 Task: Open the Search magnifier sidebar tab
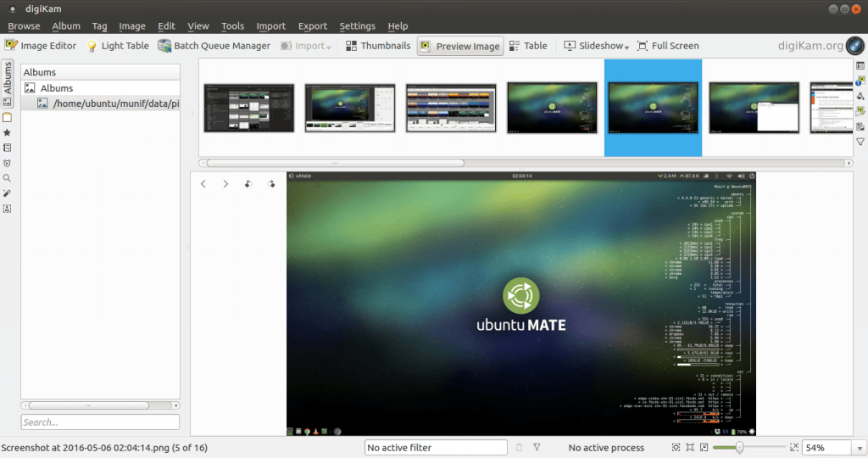pos(8,178)
